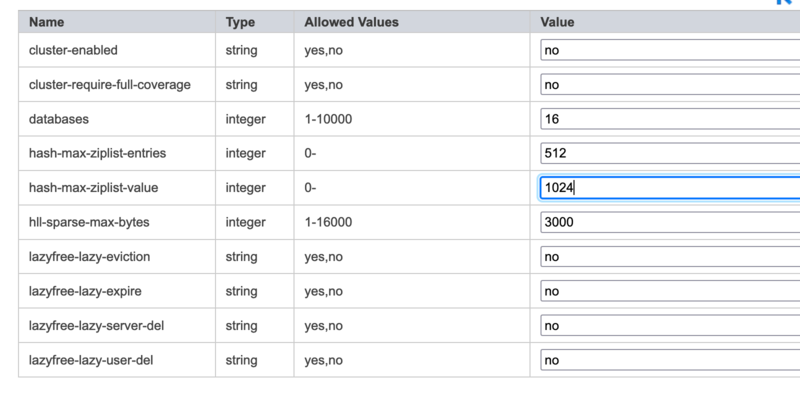Select the Allowed Values column header
This screenshot has height=400, width=800.
pyautogui.click(x=352, y=22)
